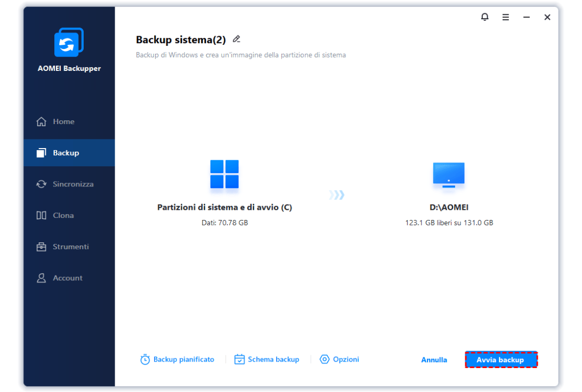The height and width of the screenshot is (392, 582).
Task: Open the hamburger menu in title bar
Action: (x=506, y=17)
